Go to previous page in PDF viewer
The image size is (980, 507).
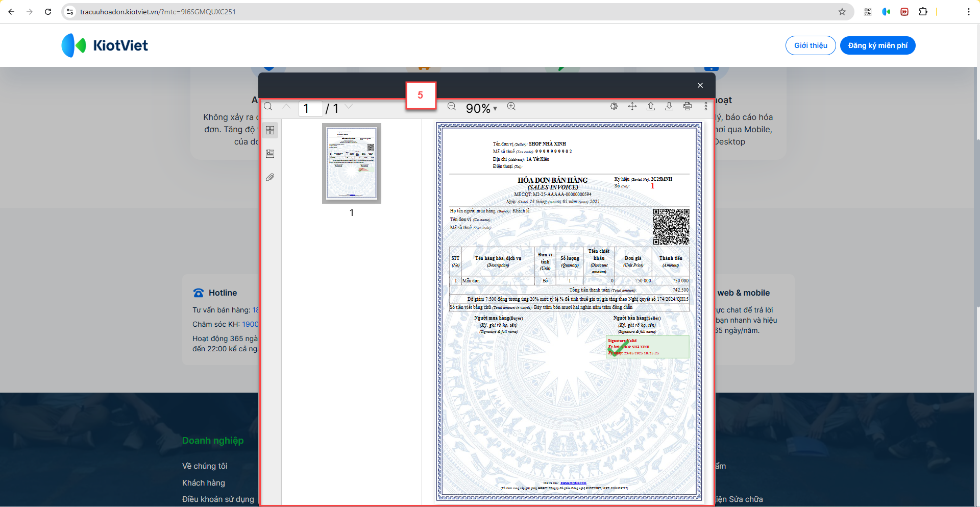click(286, 107)
